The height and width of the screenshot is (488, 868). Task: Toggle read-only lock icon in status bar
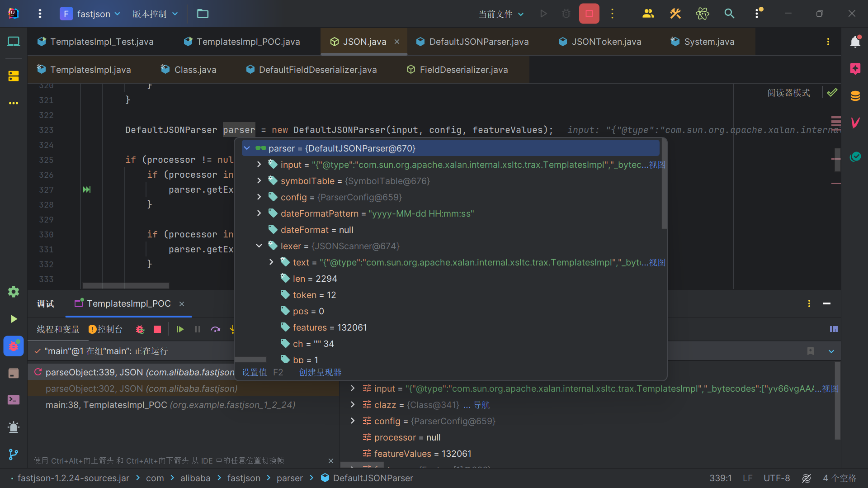[x=807, y=478]
